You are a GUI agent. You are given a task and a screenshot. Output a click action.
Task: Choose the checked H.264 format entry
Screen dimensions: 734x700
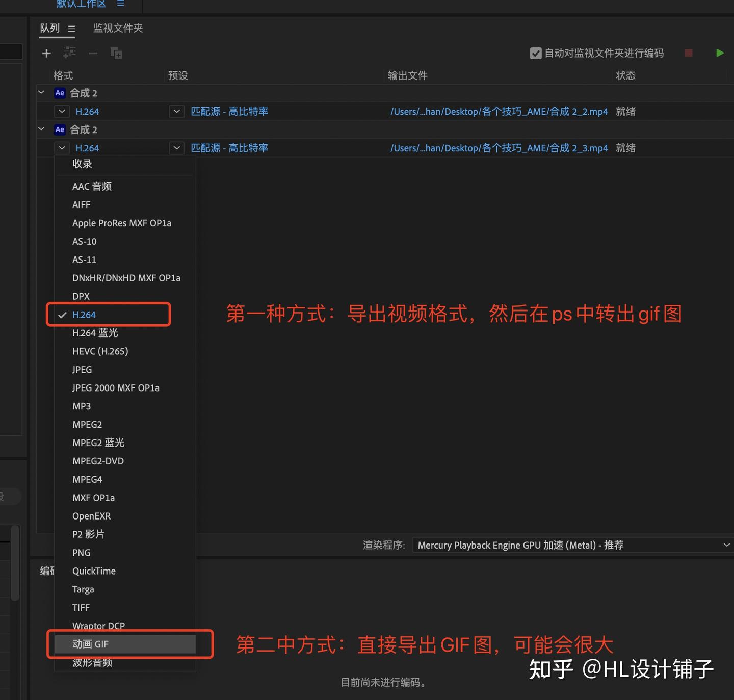pos(83,315)
